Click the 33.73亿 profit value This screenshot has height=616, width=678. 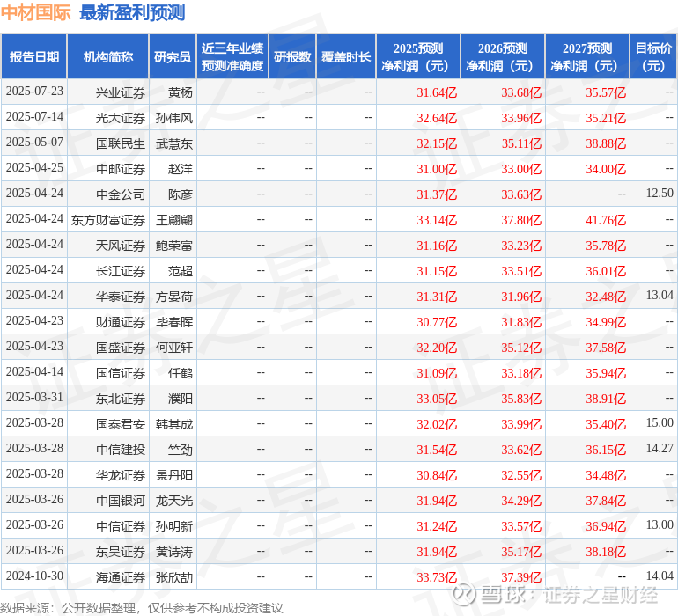pos(437,577)
